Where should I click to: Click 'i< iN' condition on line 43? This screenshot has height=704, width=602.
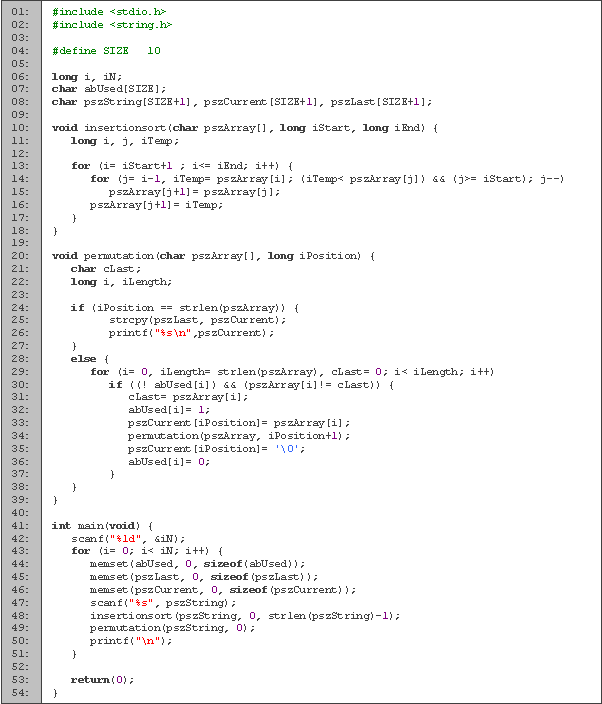[160, 551]
